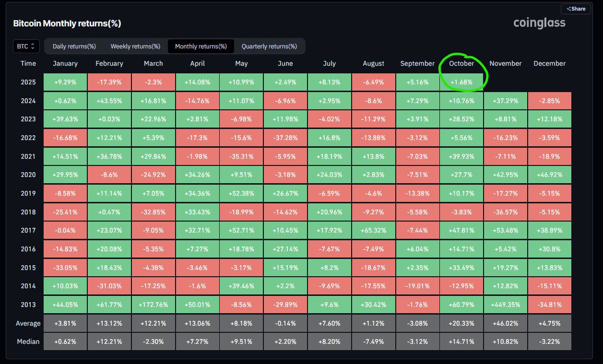Switch to the Weekly returns(%) tab
Viewport: 603px width, 364px height.
(x=135, y=46)
